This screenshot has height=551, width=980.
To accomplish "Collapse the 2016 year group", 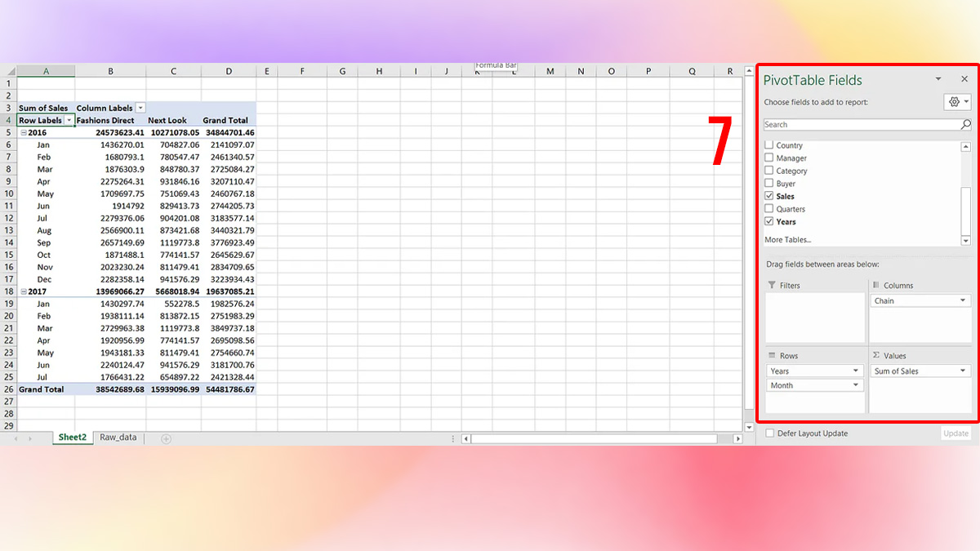I will point(23,132).
